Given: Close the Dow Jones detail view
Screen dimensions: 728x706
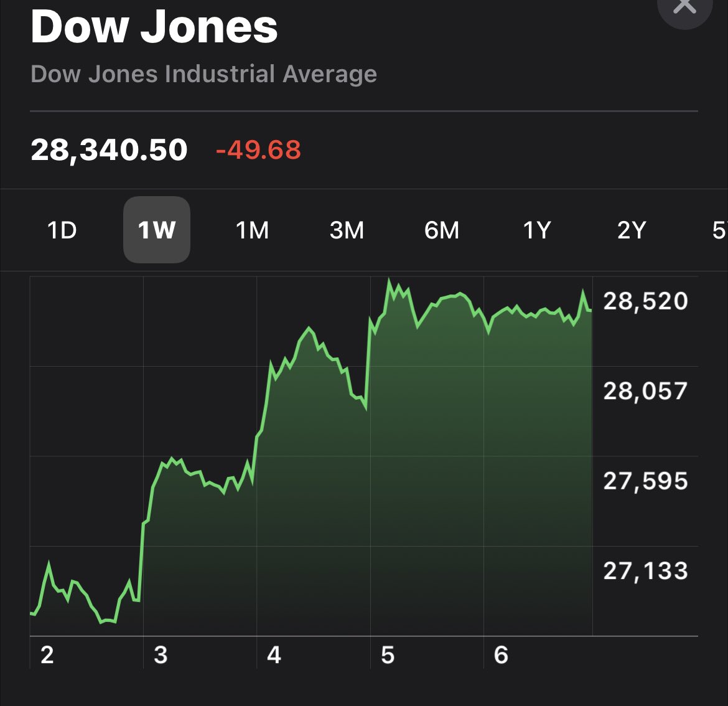Looking at the screenshot, I should click(684, 7).
